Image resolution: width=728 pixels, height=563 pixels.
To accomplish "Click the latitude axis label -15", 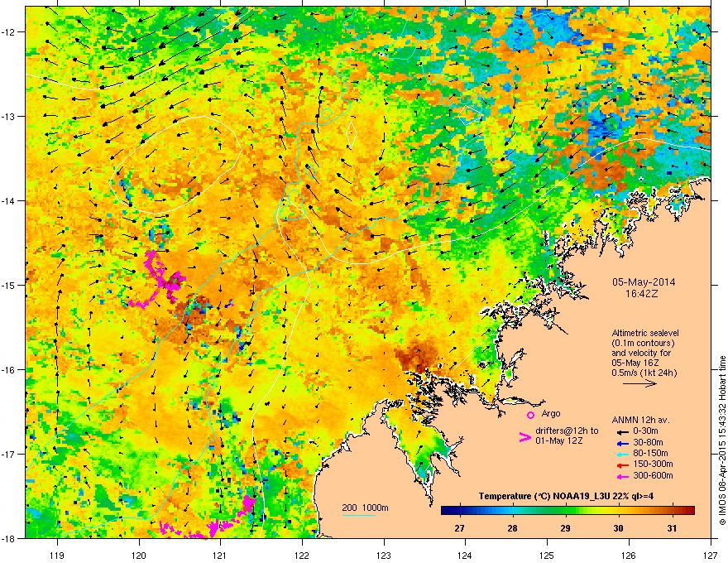I will tap(8, 285).
